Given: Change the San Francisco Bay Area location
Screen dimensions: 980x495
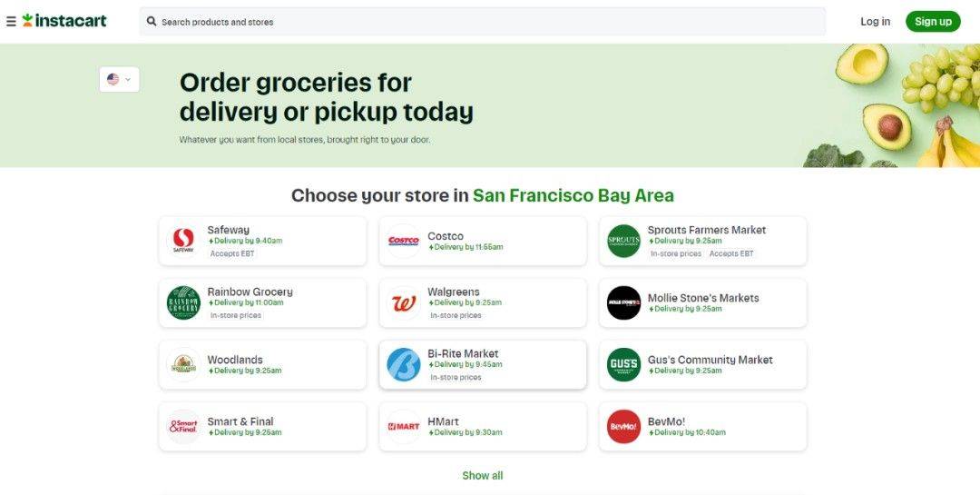Looking at the screenshot, I should (x=573, y=195).
